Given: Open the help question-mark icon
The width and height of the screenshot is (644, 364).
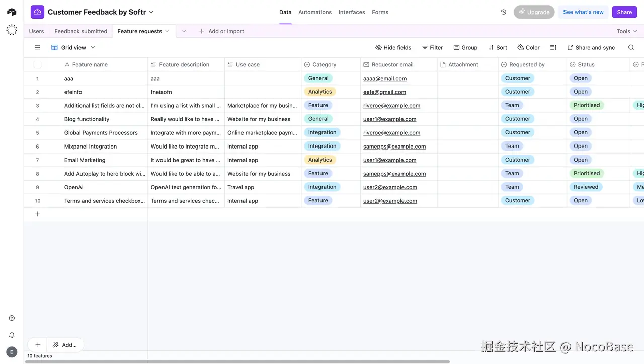Looking at the screenshot, I should (12, 318).
